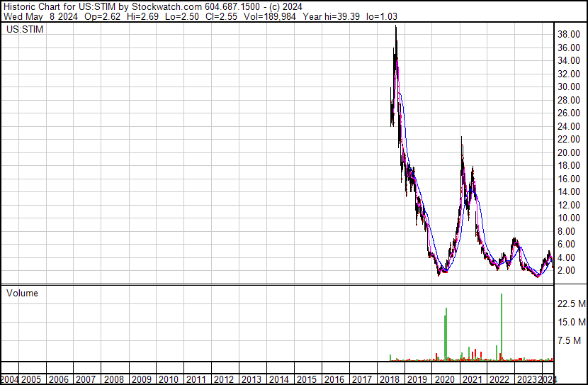Image resolution: width=588 pixels, height=385 pixels.
Task: Click the 10.00 price axis label
Action: (569, 218)
